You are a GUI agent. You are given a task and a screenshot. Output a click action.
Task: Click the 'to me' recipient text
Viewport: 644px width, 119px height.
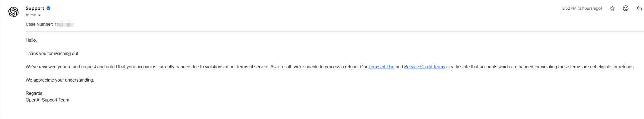(31, 15)
